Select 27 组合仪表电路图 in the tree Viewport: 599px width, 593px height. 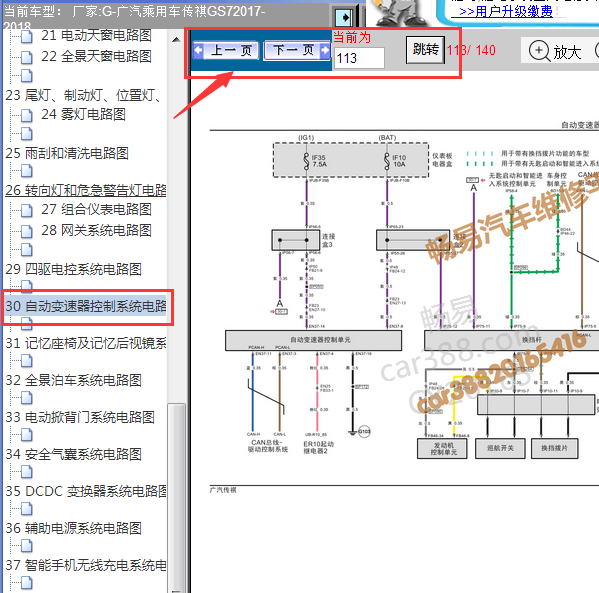pyautogui.click(x=97, y=209)
